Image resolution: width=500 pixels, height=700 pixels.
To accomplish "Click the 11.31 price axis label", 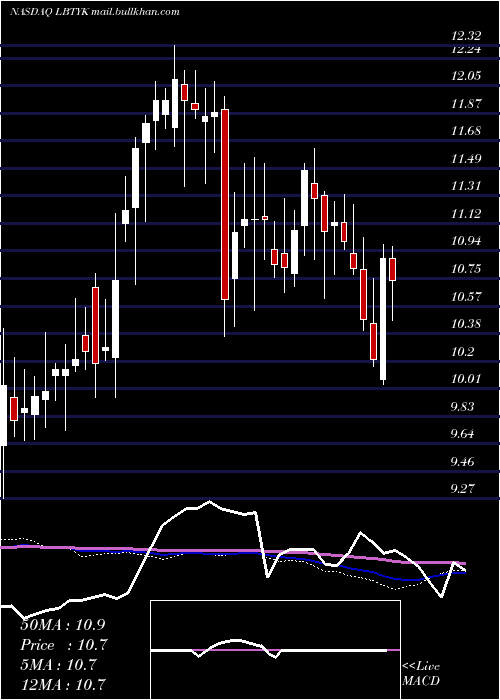I will 466,186.
